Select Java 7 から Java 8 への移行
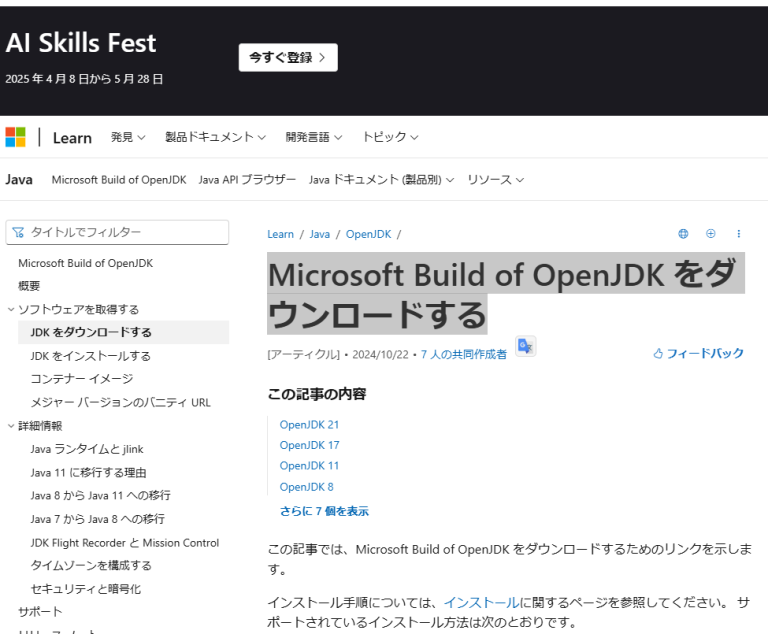The image size is (768, 634). [x=97, y=519]
